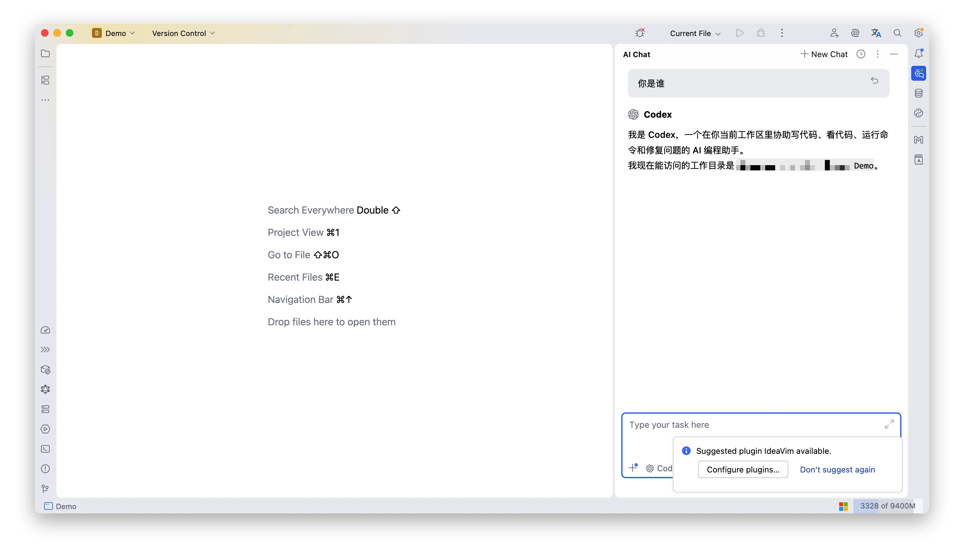Click Configure plugins... button
The height and width of the screenshot is (560, 964).
[743, 469]
